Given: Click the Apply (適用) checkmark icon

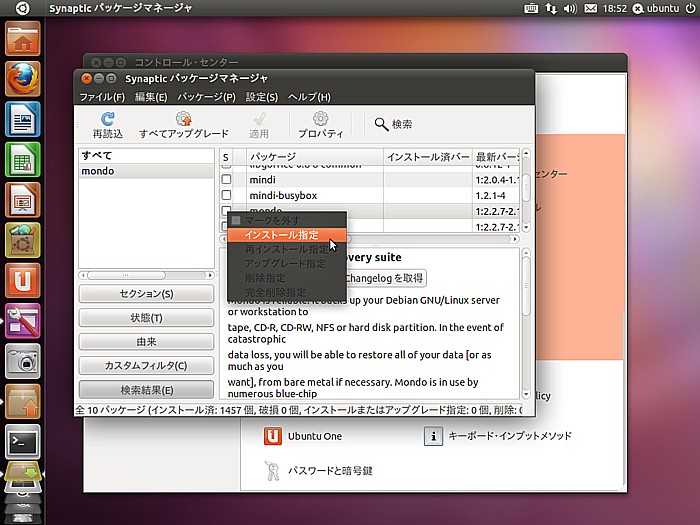Looking at the screenshot, I should pyautogui.click(x=259, y=119).
